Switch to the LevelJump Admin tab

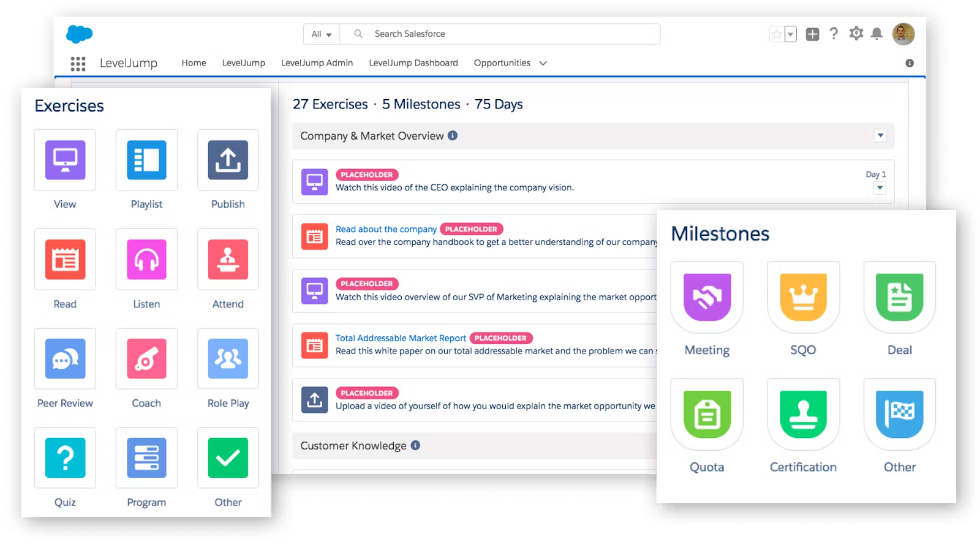317,62
